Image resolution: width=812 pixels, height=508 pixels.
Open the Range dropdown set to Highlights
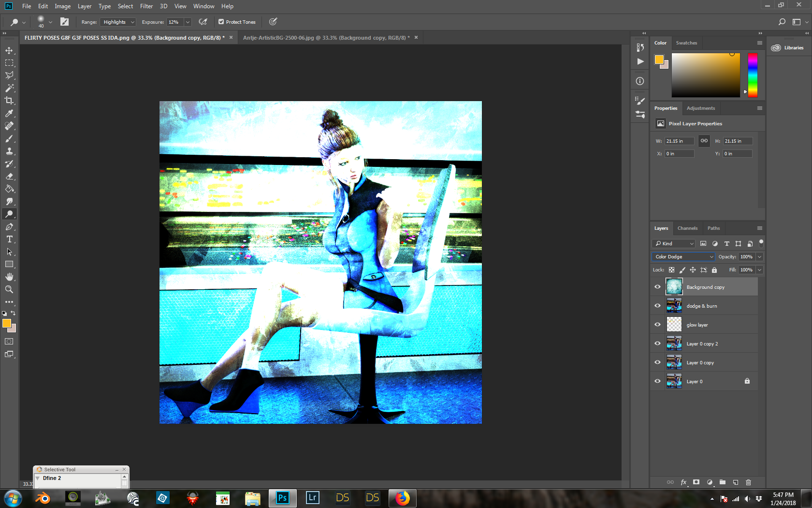118,22
